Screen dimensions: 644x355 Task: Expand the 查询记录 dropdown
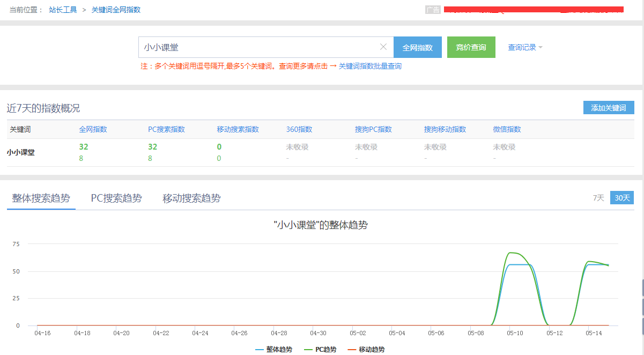pos(525,47)
